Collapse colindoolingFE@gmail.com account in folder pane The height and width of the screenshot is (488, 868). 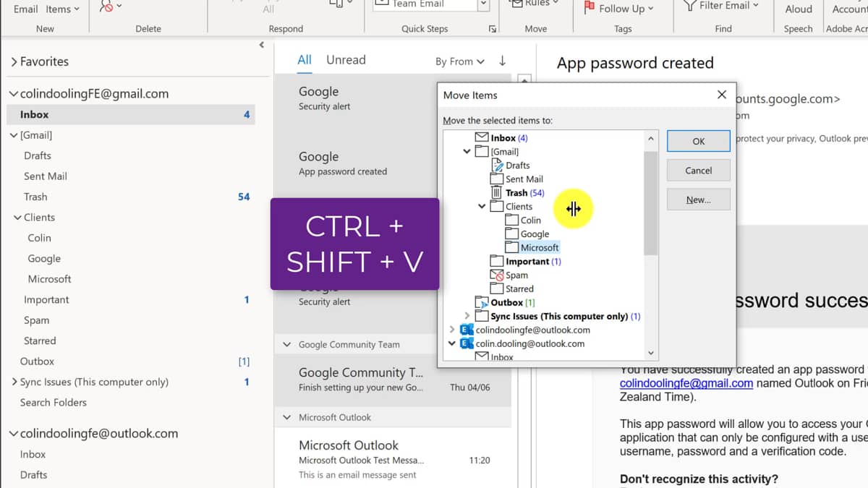tap(14, 94)
